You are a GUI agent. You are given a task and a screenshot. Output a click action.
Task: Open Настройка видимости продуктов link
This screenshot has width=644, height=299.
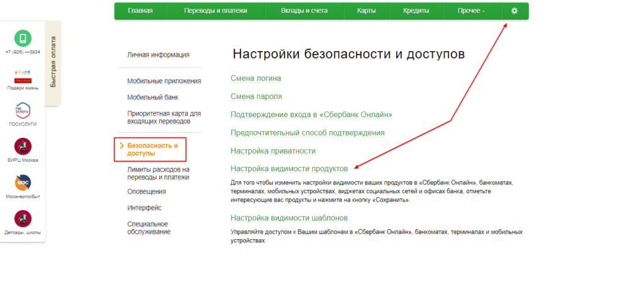[x=289, y=169]
